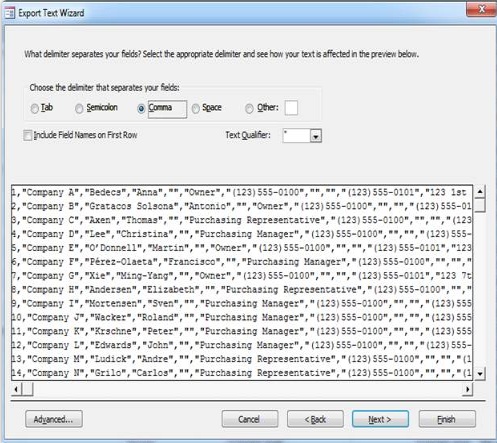Click preview row for Company E

coord(241,248)
